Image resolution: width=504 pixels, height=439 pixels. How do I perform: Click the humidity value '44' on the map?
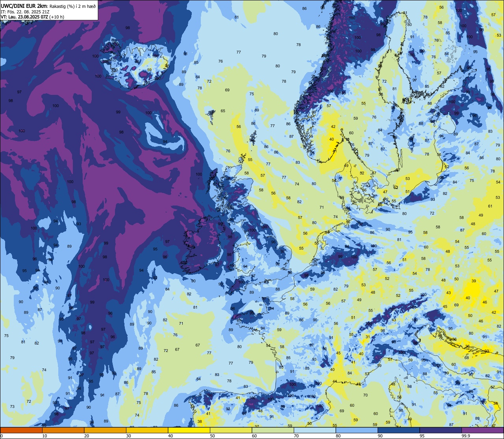[x=335, y=381]
